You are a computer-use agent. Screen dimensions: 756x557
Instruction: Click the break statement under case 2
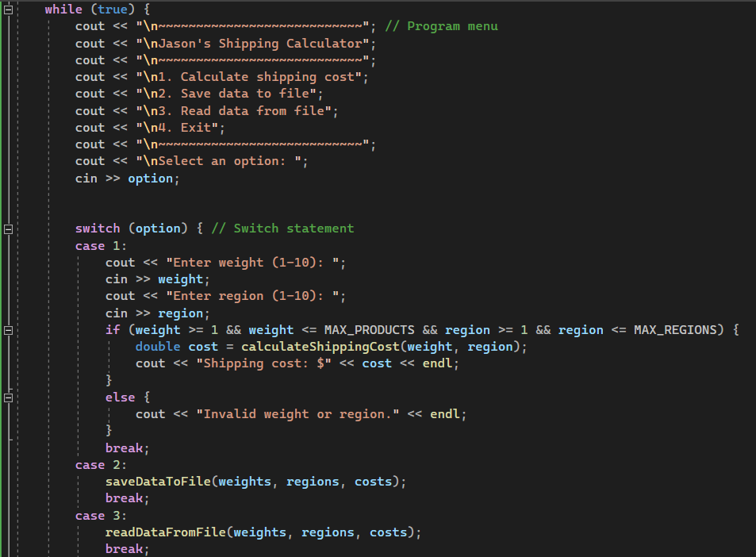(125, 497)
